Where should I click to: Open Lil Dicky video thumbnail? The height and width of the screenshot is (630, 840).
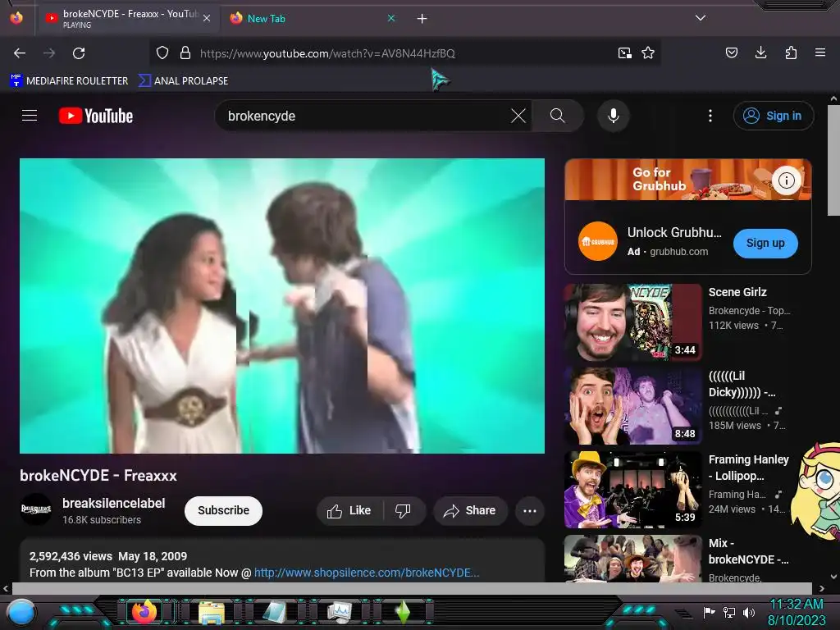coord(632,406)
